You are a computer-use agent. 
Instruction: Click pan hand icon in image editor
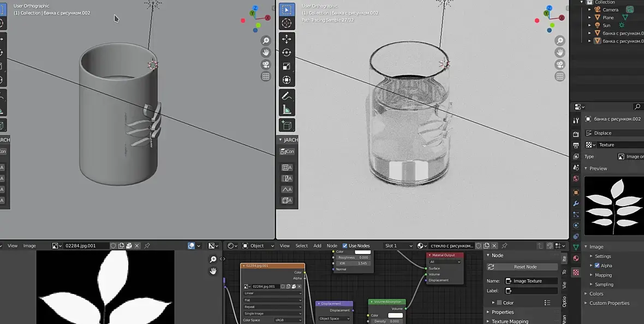pos(213,271)
